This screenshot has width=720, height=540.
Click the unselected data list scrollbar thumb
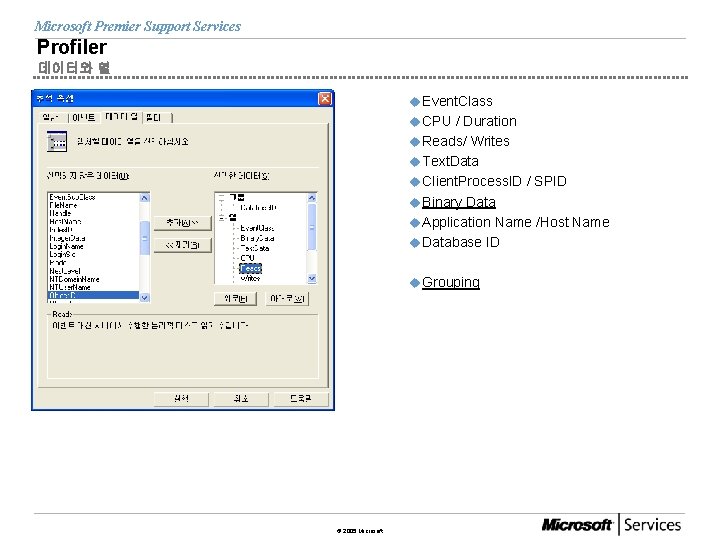point(144,238)
